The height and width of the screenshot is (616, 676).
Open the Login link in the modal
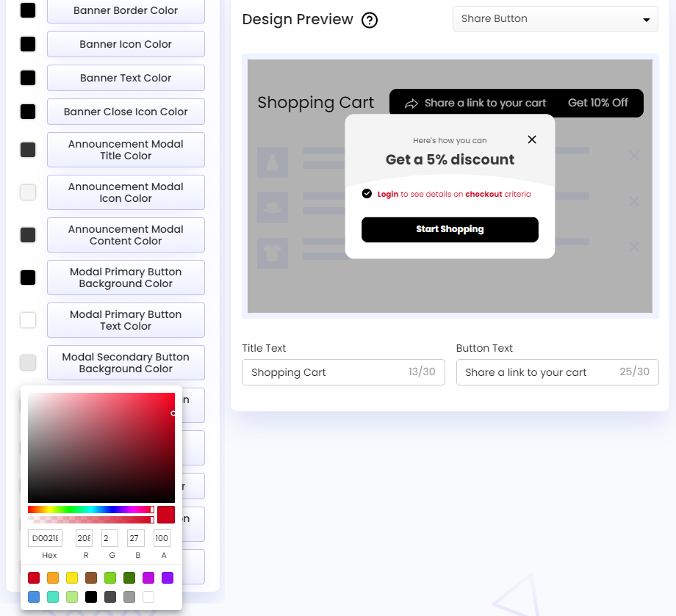[x=386, y=194]
